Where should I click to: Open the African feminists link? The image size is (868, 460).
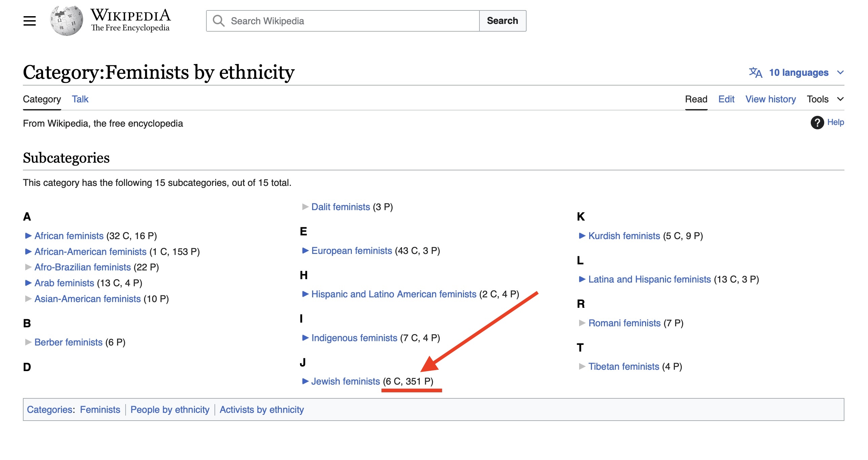(x=69, y=236)
